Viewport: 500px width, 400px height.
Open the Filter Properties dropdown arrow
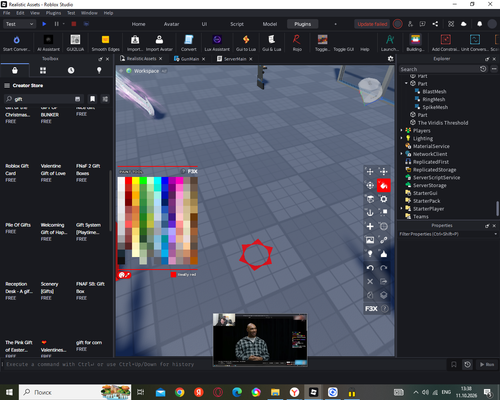point(495,234)
